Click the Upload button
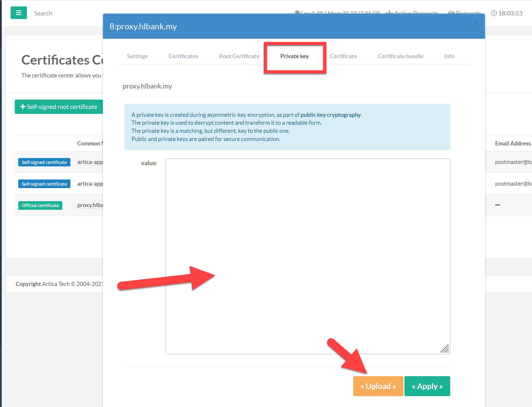The image size is (532, 407). [x=378, y=386]
